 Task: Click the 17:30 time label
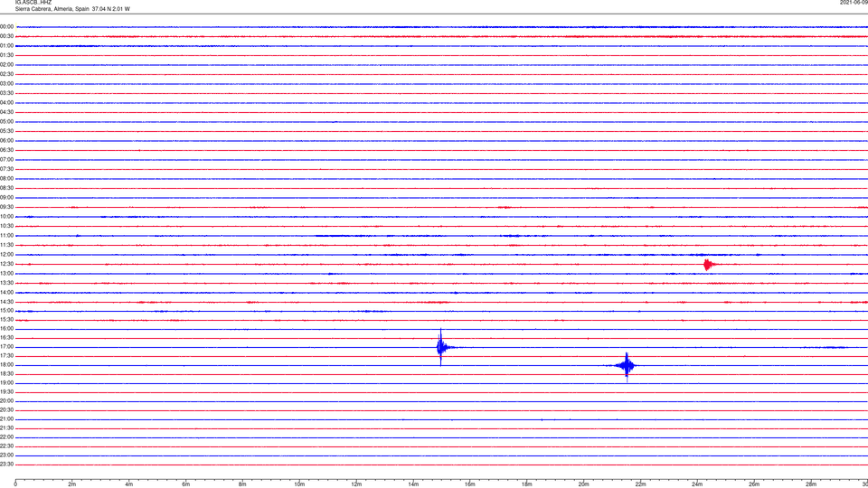(x=6, y=356)
